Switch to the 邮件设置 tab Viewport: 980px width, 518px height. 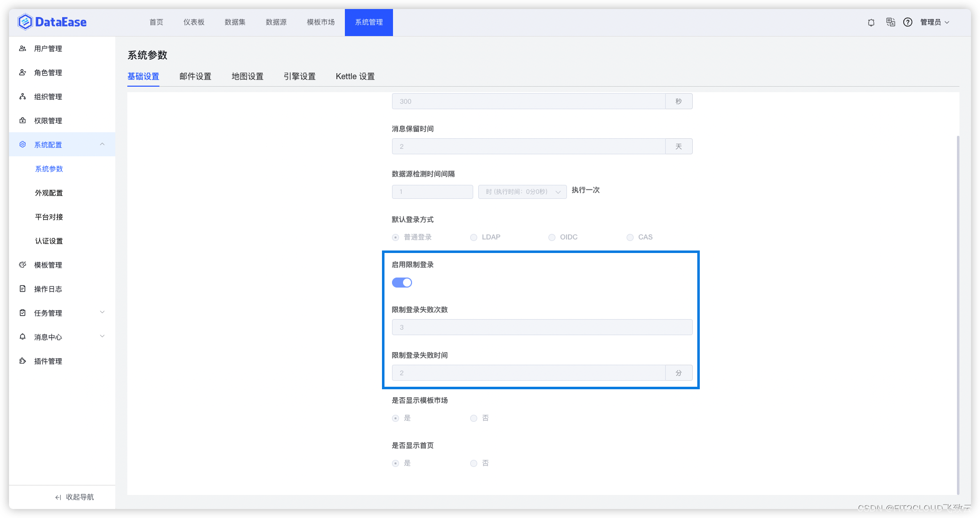click(195, 76)
